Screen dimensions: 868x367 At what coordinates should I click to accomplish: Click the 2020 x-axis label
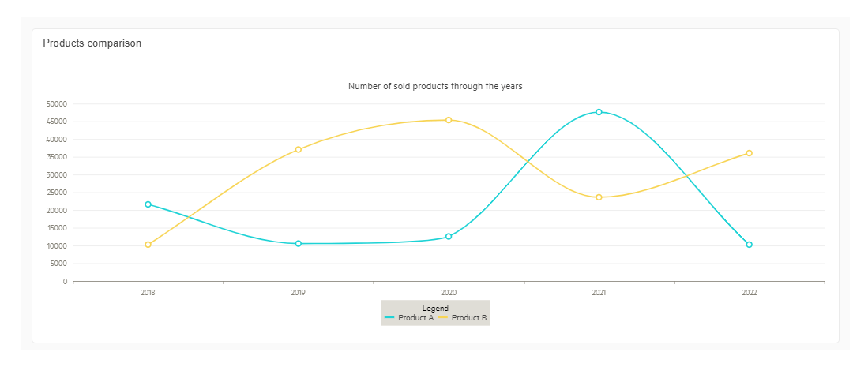[449, 293]
